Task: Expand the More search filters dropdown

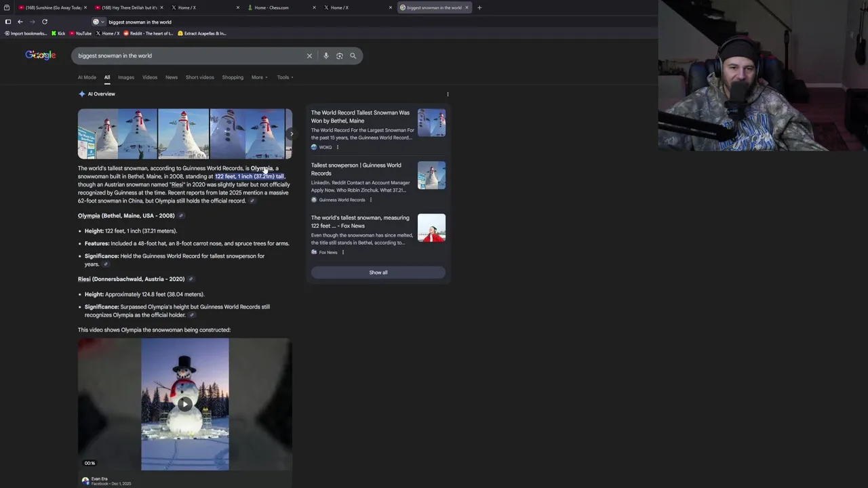Action: (x=260, y=77)
